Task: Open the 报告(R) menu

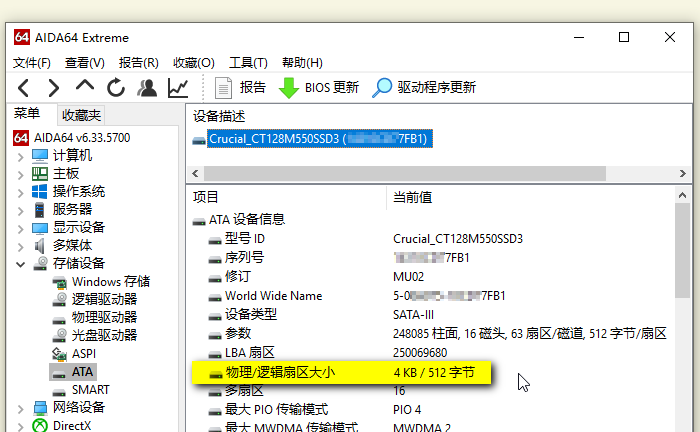Action: pos(138,62)
